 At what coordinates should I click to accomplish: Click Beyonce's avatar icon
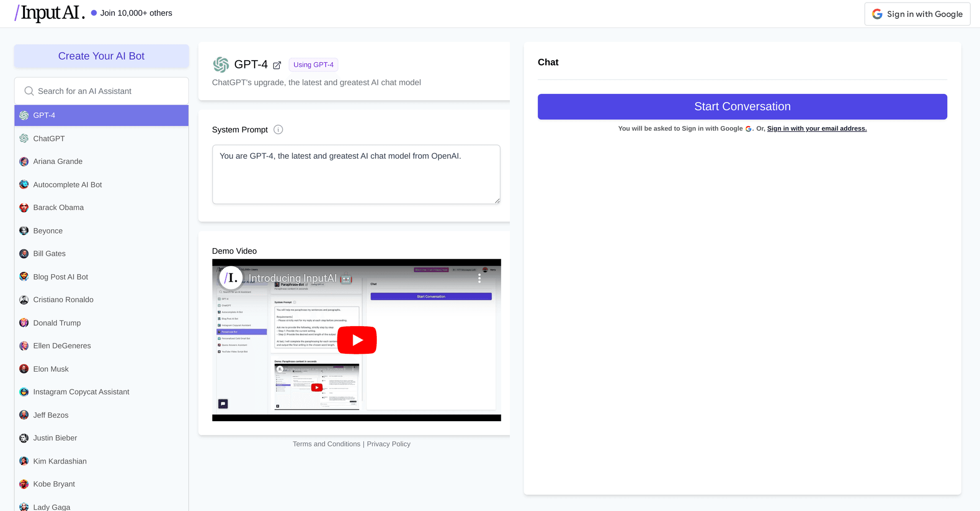(x=24, y=231)
